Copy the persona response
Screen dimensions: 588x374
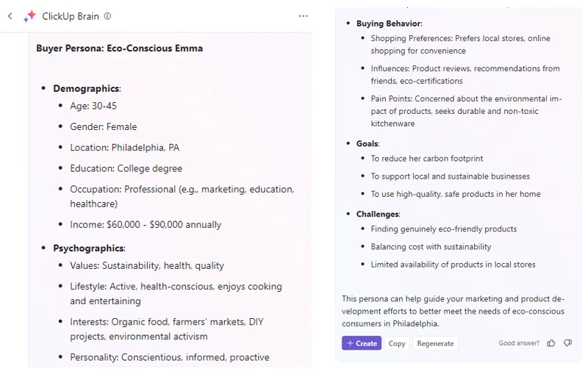tap(397, 343)
